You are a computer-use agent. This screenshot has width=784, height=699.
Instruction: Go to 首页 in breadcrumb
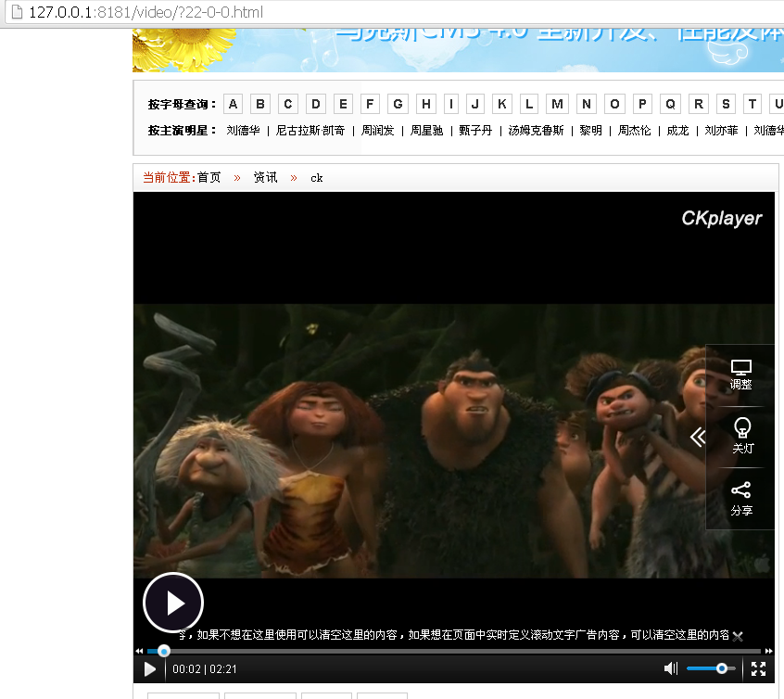(x=209, y=178)
